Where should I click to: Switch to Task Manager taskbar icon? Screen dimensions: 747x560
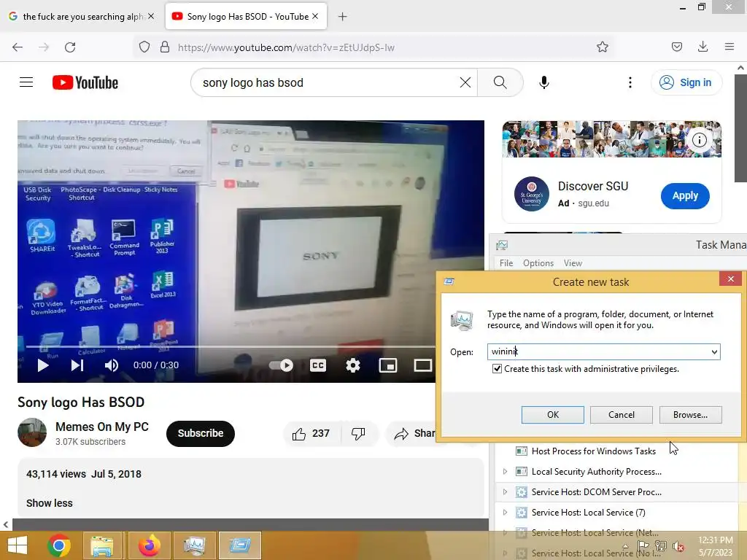pyautogui.click(x=194, y=545)
